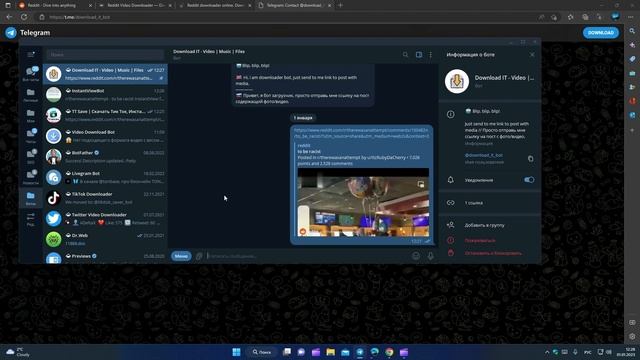
Task: Click Add to group in the bot info
Action: pyautogui.click(x=490, y=225)
